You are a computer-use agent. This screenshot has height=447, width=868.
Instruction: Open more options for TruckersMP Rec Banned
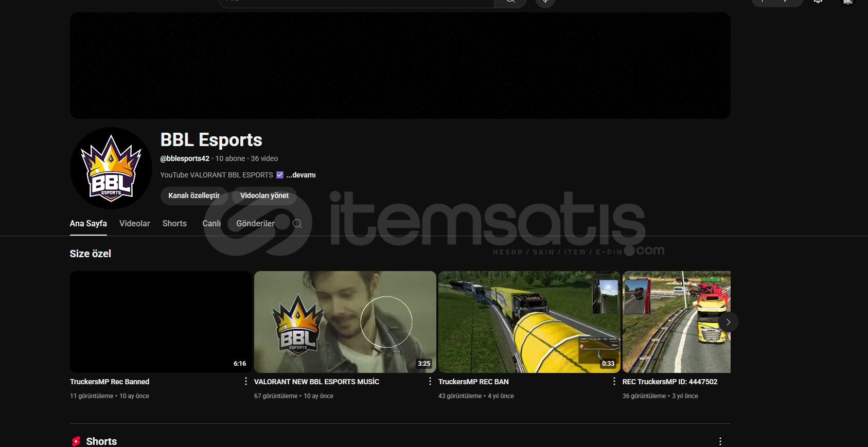click(x=246, y=381)
